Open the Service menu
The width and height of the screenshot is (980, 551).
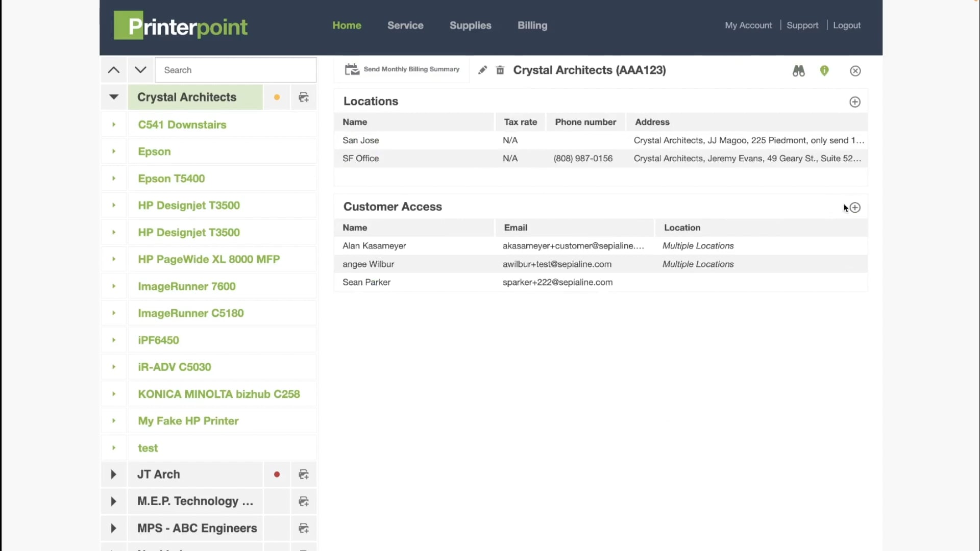tap(405, 26)
